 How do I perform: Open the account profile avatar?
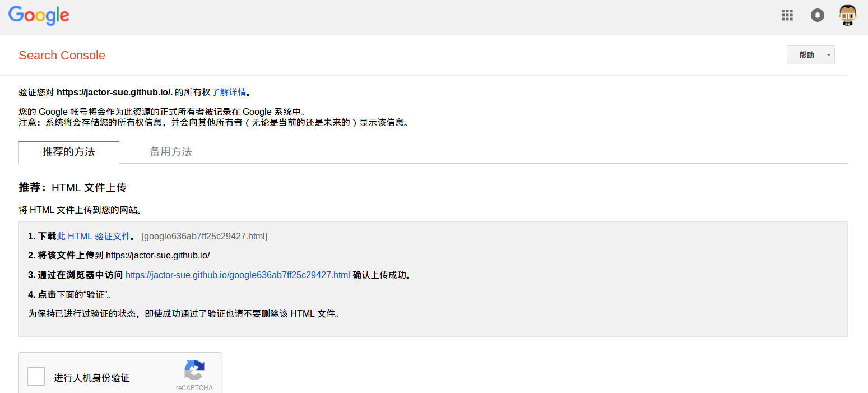click(847, 15)
